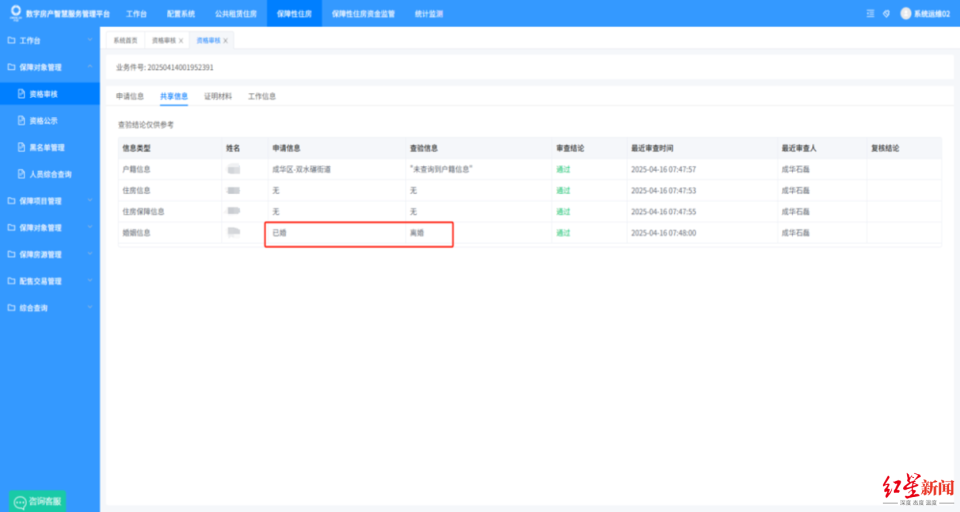960x512 pixels.
Task: Click the "未查询到户籍信息" cell
Action: (441, 170)
